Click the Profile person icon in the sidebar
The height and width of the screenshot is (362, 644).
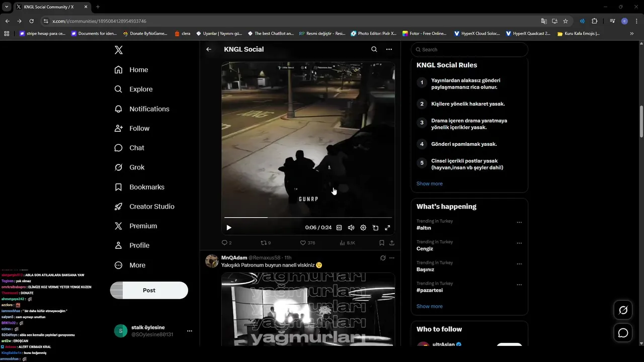click(118, 245)
